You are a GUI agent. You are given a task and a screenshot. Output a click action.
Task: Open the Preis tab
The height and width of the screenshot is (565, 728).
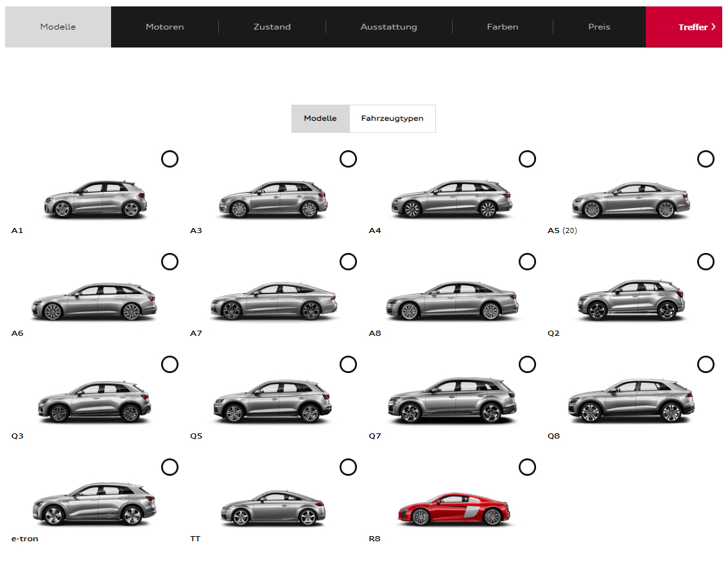[x=600, y=27]
